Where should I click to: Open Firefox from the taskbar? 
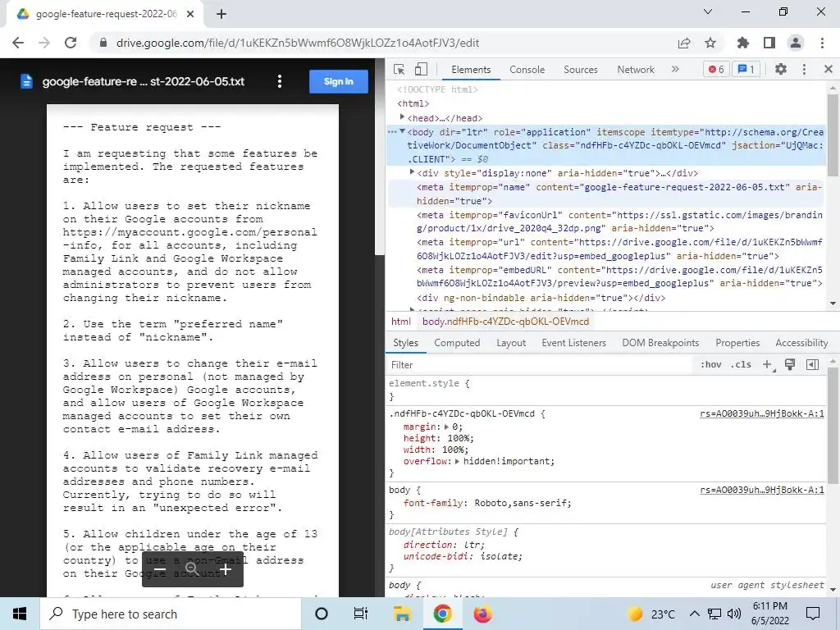click(x=482, y=614)
